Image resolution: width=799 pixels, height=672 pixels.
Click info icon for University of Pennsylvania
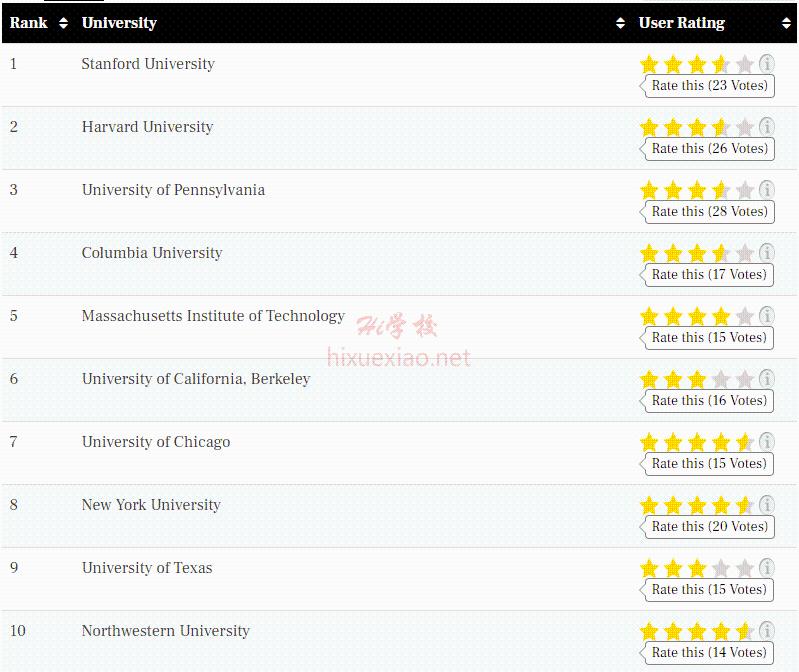coord(766,190)
